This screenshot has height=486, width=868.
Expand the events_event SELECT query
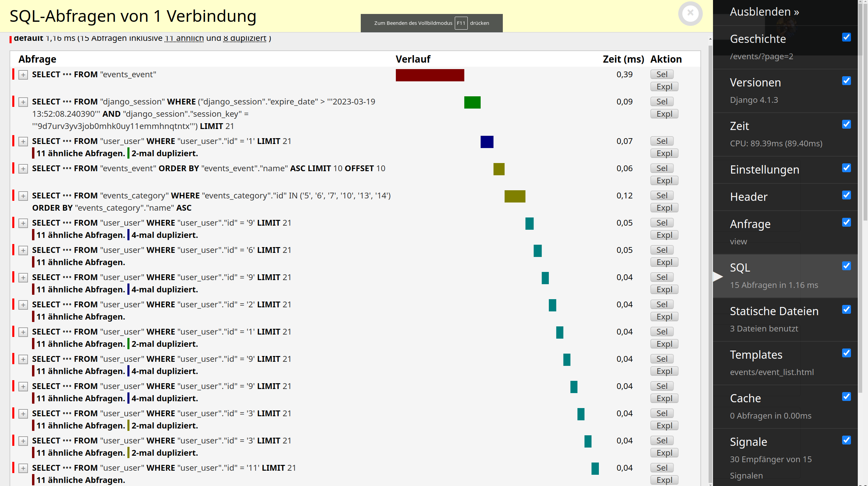click(x=23, y=75)
